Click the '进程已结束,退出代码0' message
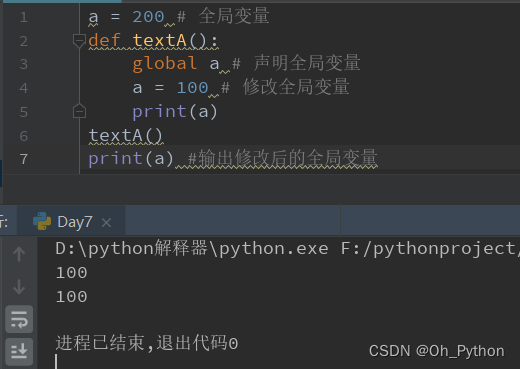This screenshot has height=369, width=520. [147, 343]
